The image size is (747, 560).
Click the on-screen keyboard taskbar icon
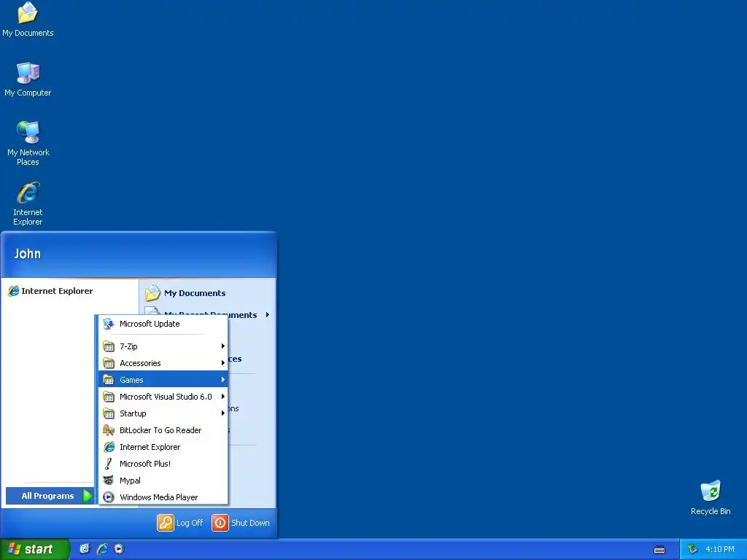[659, 550]
